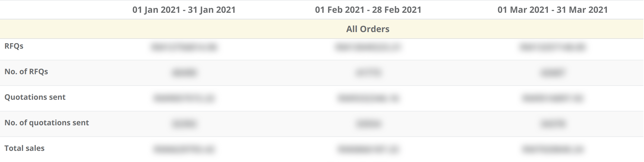Viewport: 644px width, 162px height.
Task: Click the No. of quotations sent label
Action: click(x=47, y=123)
